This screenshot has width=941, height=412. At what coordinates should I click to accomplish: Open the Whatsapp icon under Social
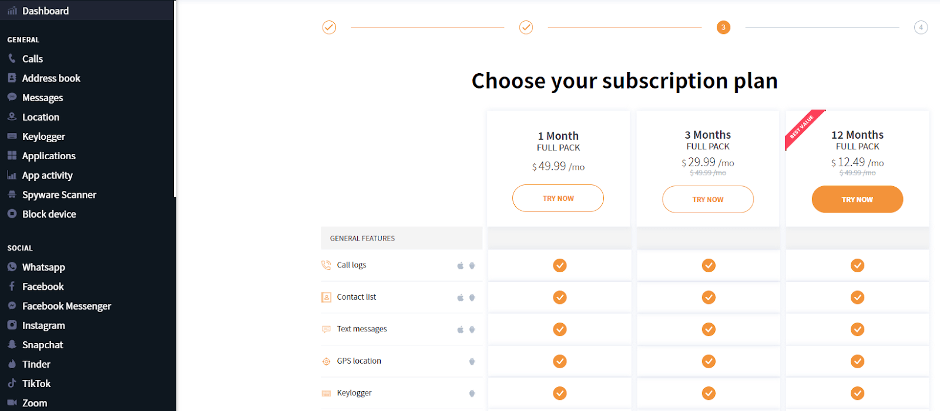click(11, 267)
